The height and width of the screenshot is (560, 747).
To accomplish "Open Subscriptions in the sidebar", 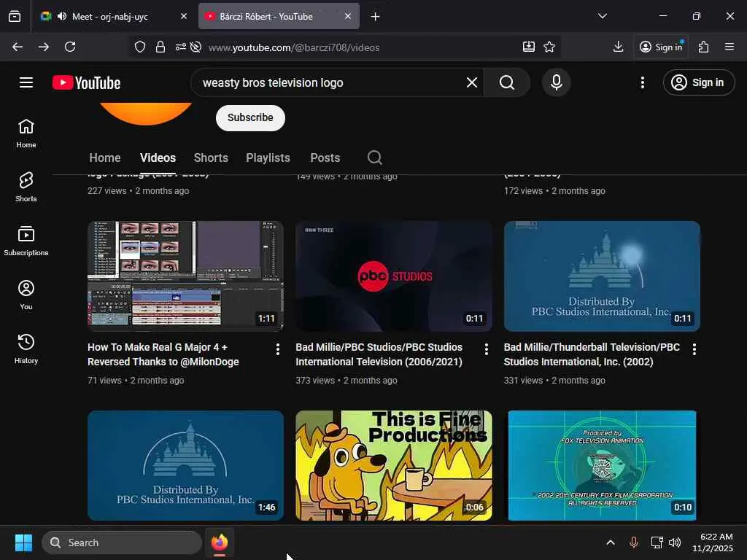I will click(x=26, y=241).
